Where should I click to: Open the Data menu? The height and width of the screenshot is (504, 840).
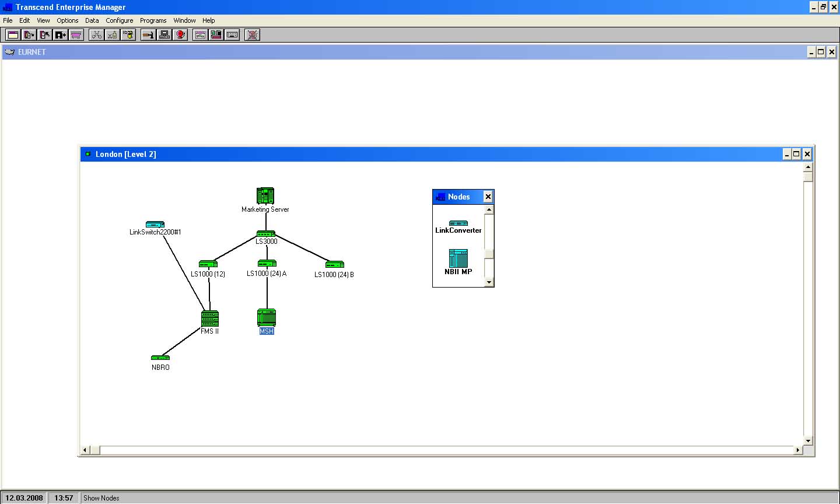click(92, 20)
